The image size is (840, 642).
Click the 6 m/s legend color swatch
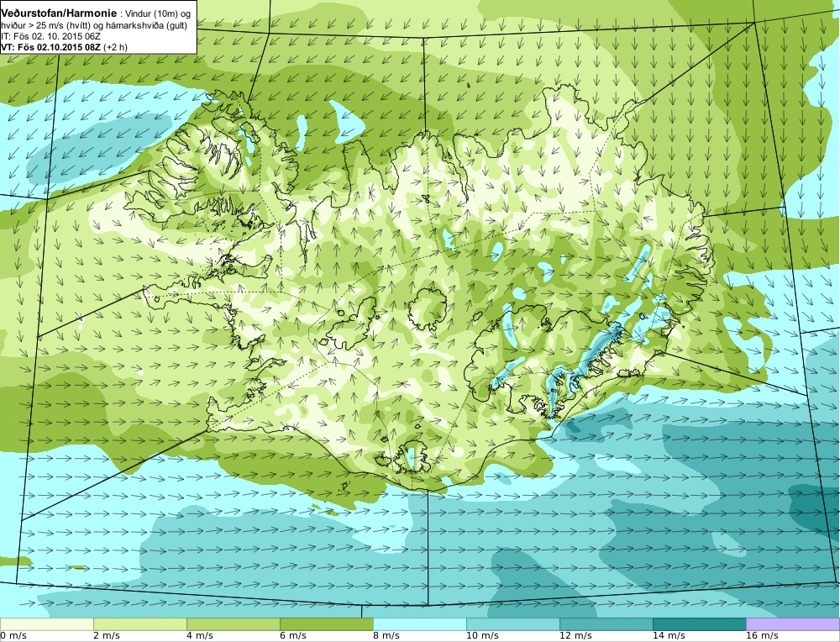point(326,624)
